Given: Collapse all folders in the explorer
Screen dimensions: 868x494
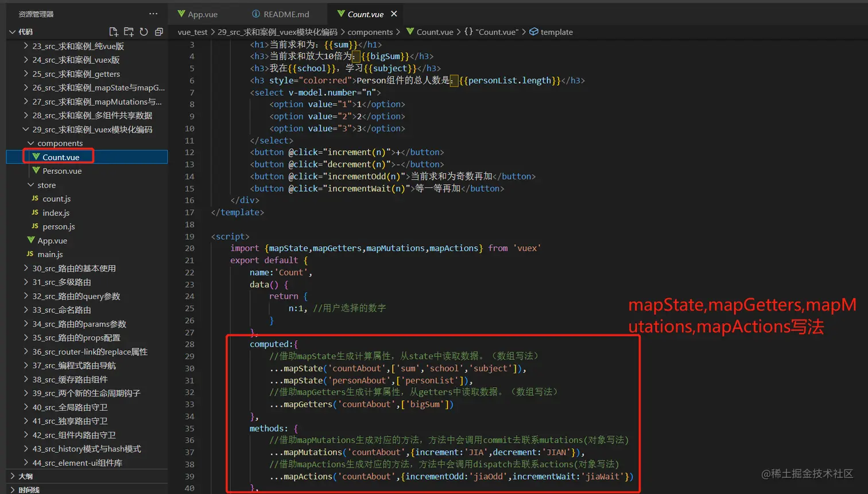Looking at the screenshot, I should pyautogui.click(x=159, y=32).
